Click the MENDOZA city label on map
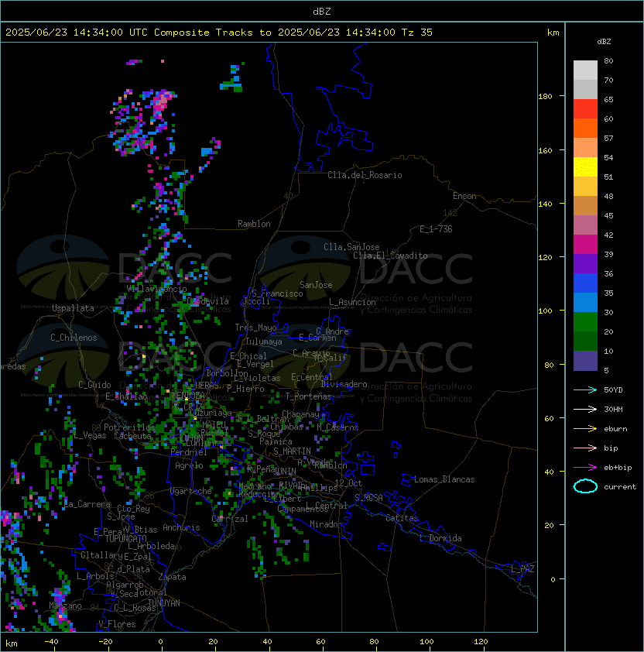 coord(188,395)
